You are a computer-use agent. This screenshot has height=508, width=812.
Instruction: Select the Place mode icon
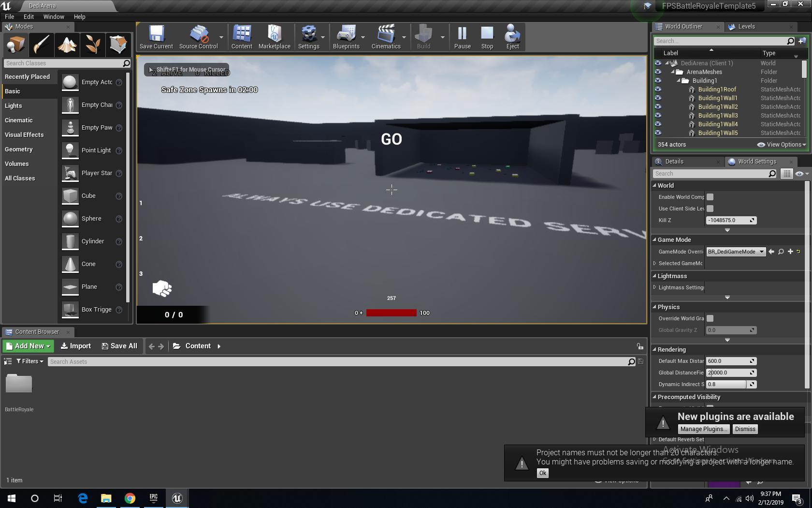point(15,45)
